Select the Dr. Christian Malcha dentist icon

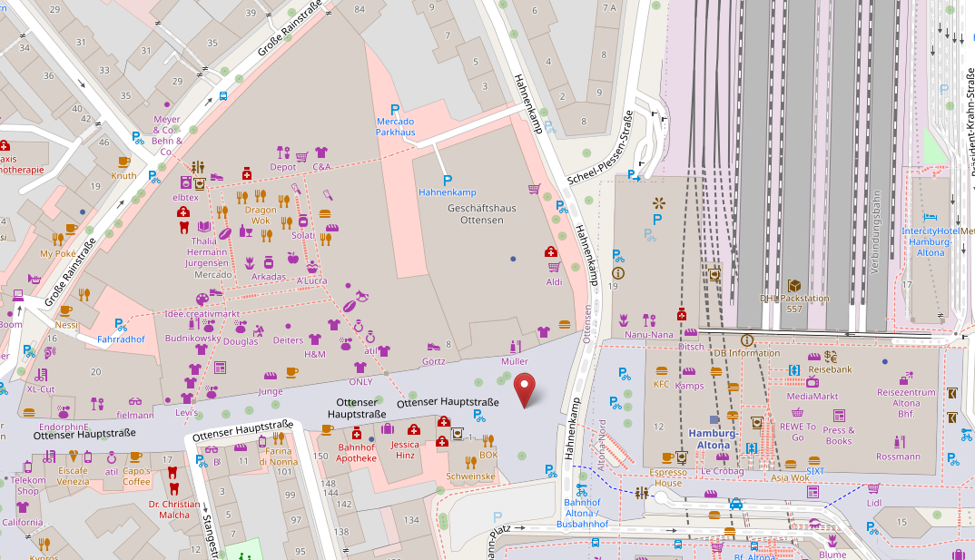pyautogui.click(x=173, y=488)
